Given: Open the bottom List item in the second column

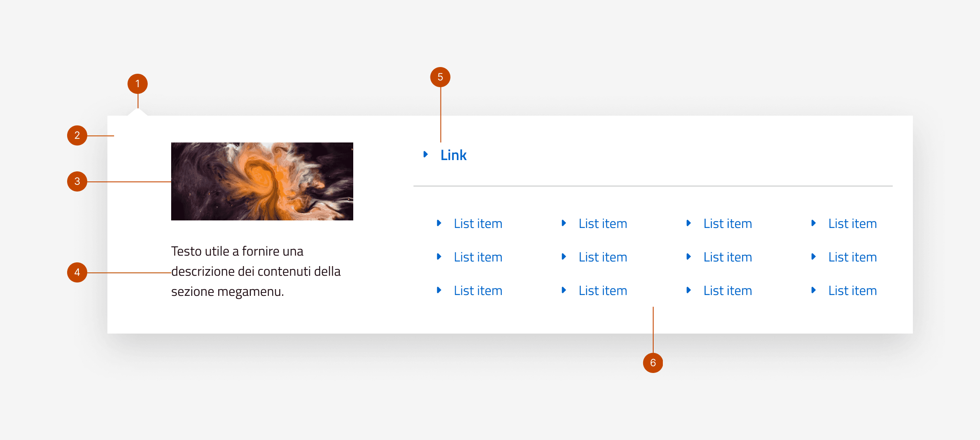Looking at the screenshot, I should [602, 291].
